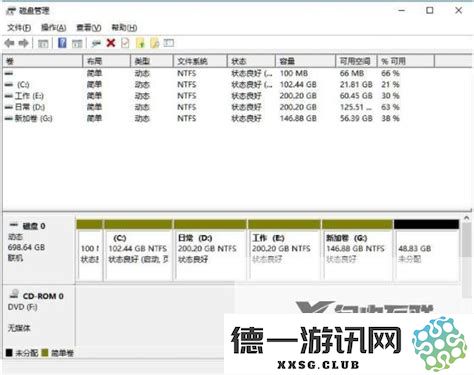Image resolution: width=474 pixels, height=375 pixels.
Task: Click the Disk Management title bar app icon
Action: [x=11, y=11]
